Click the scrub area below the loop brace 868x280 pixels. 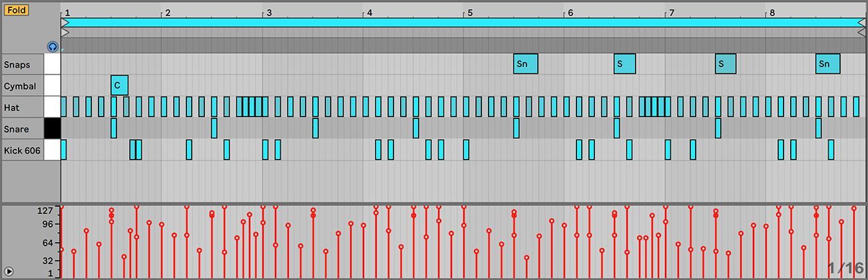pyautogui.click(x=463, y=45)
